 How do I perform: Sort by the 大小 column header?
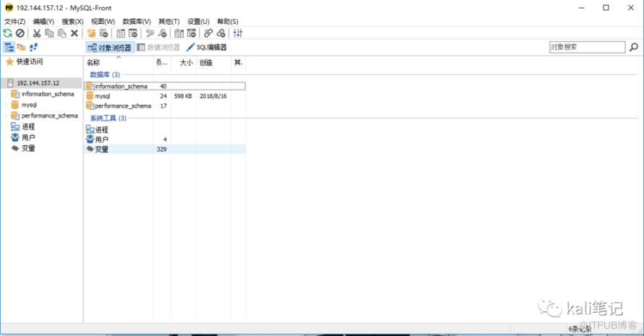(x=185, y=62)
